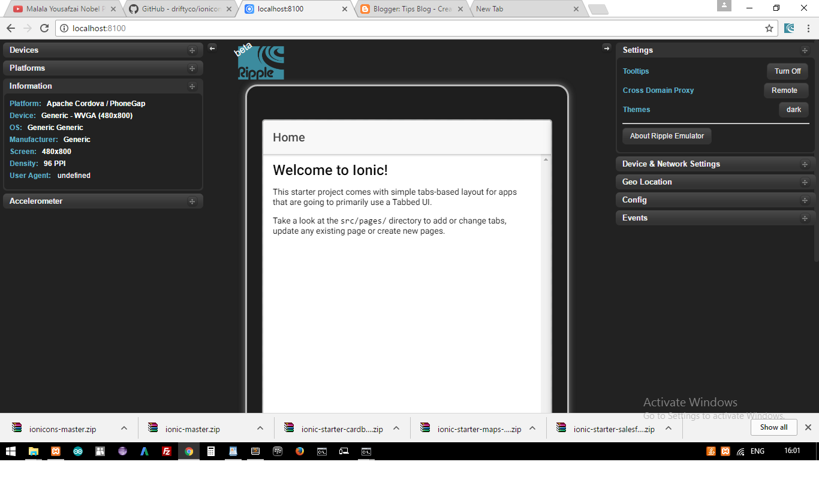This screenshot has height=504, width=819.
Task: Click the Windows Start button
Action: point(11,451)
